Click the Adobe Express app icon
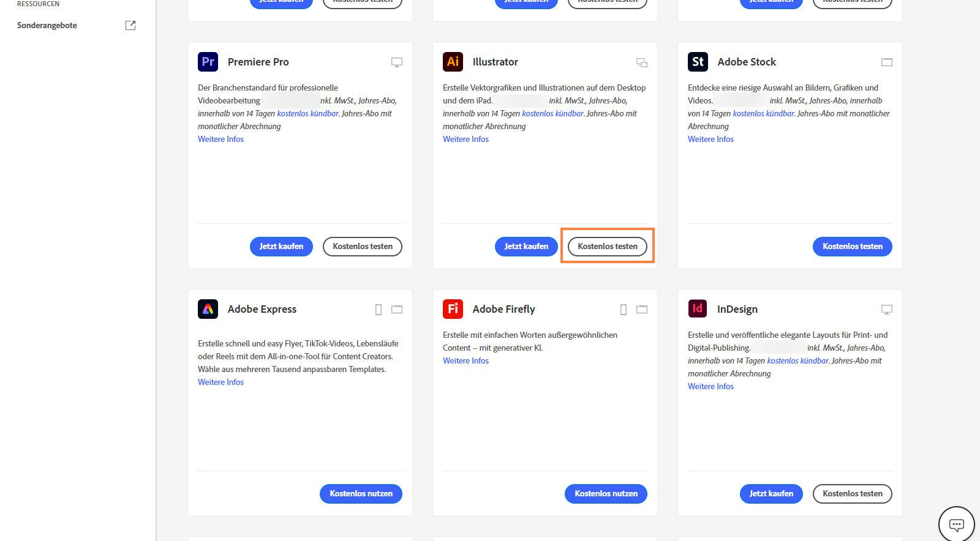 click(x=208, y=309)
